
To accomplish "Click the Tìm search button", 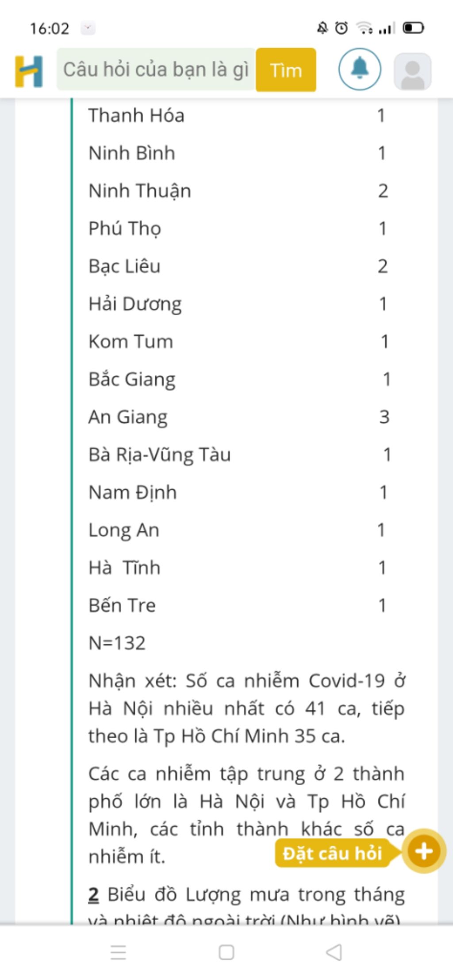I will click(x=286, y=70).
